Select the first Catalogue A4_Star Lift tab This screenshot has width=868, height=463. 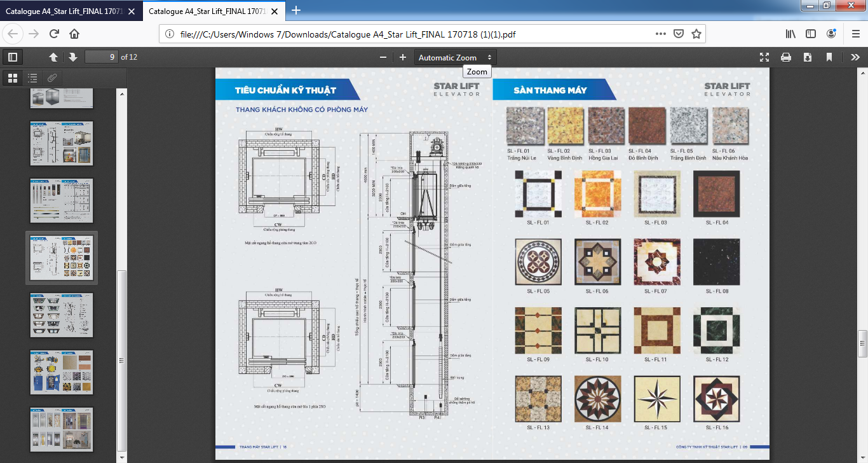click(x=70, y=11)
